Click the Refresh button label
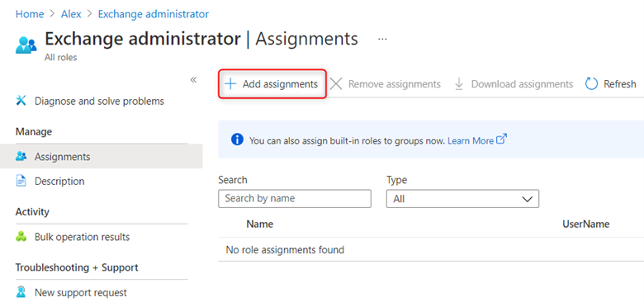Image resolution: width=644 pixels, height=307 pixels. (620, 84)
